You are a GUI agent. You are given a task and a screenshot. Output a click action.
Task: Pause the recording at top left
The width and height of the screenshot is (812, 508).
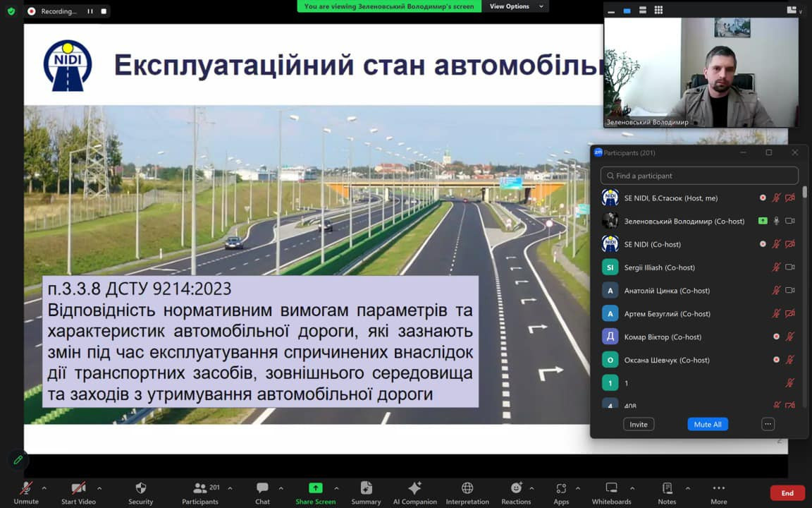pyautogui.click(x=90, y=11)
